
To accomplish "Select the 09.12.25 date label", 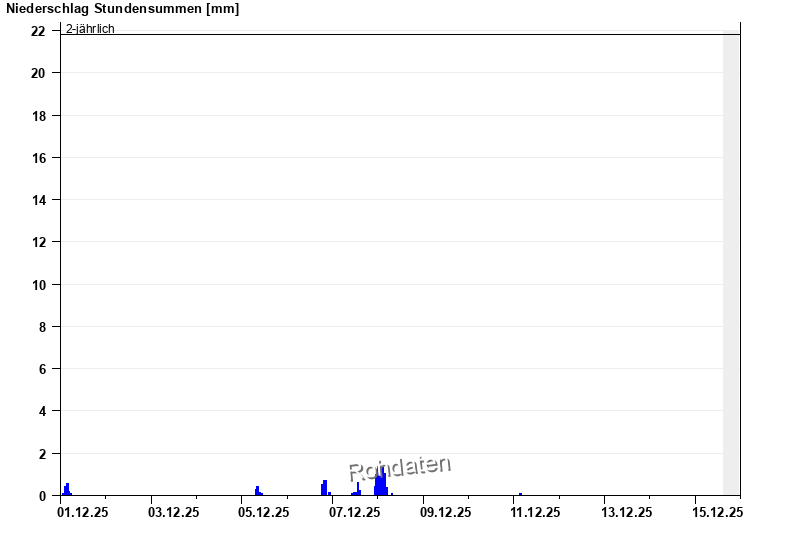I will pyautogui.click(x=445, y=513).
